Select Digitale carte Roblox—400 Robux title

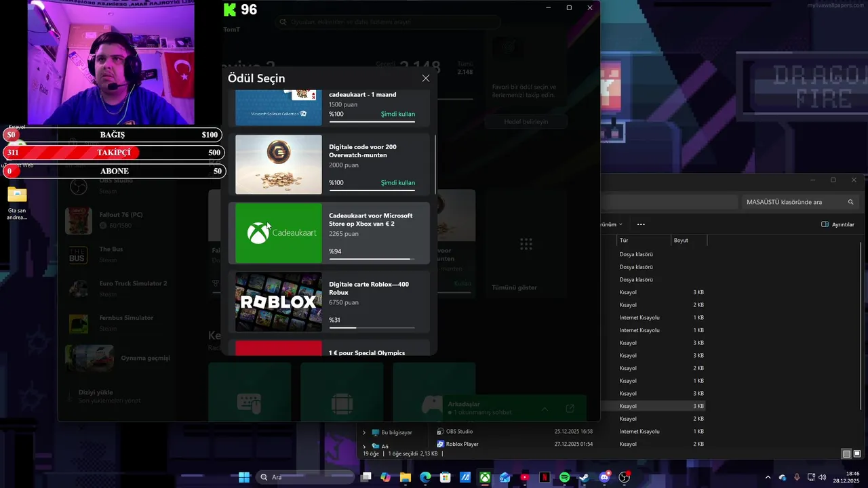pyautogui.click(x=369, y=289)
